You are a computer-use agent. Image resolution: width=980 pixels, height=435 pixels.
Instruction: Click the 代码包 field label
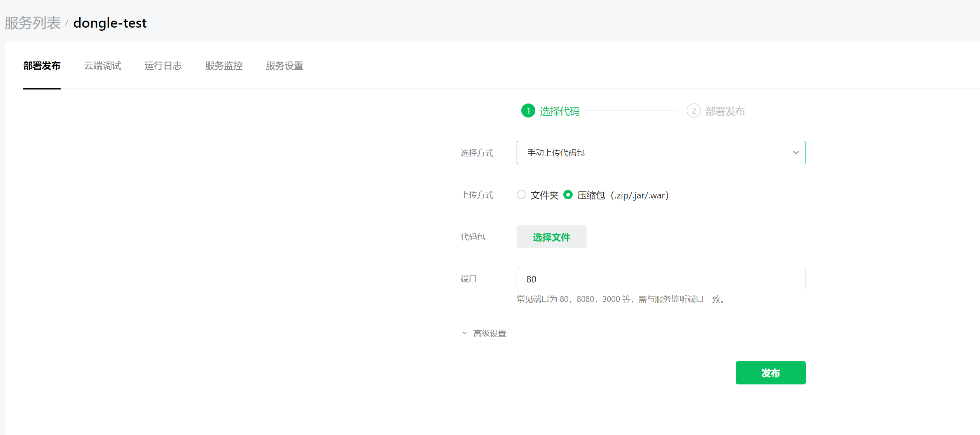pos(473,237)
